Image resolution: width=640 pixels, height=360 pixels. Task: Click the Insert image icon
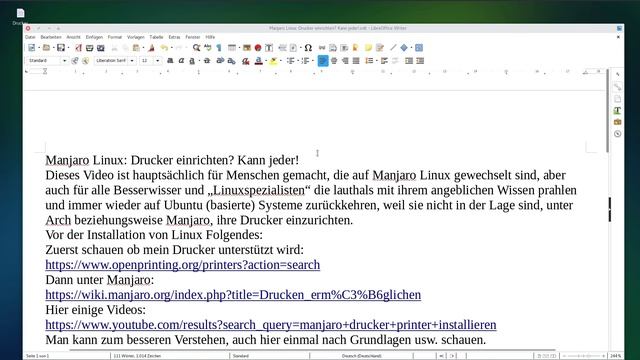coord(247,48)
